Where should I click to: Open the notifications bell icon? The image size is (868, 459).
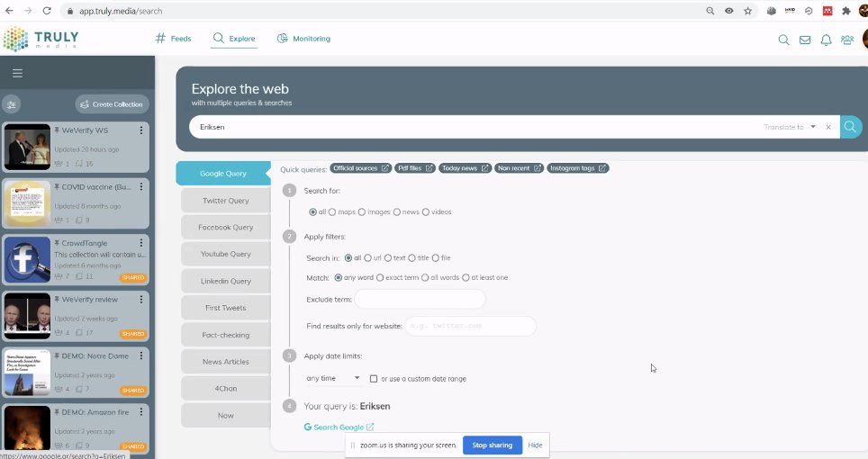click(826, 40)
